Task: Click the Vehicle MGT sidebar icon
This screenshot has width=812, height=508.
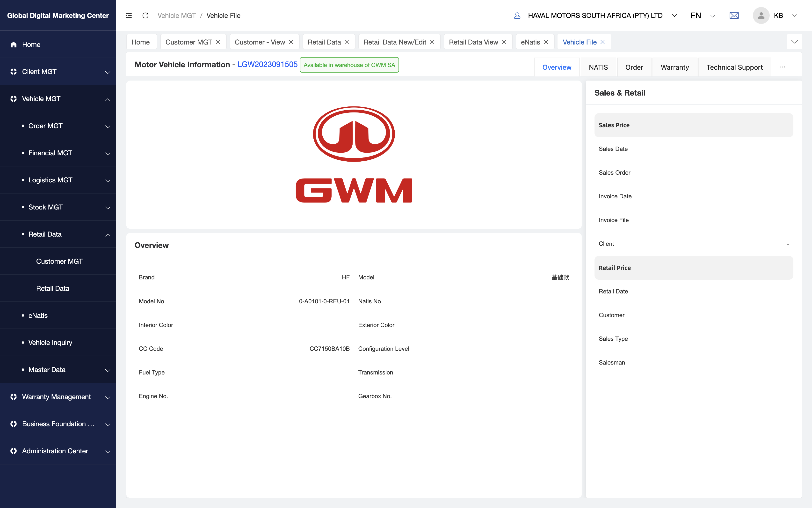Action: (x=14, y=99)
